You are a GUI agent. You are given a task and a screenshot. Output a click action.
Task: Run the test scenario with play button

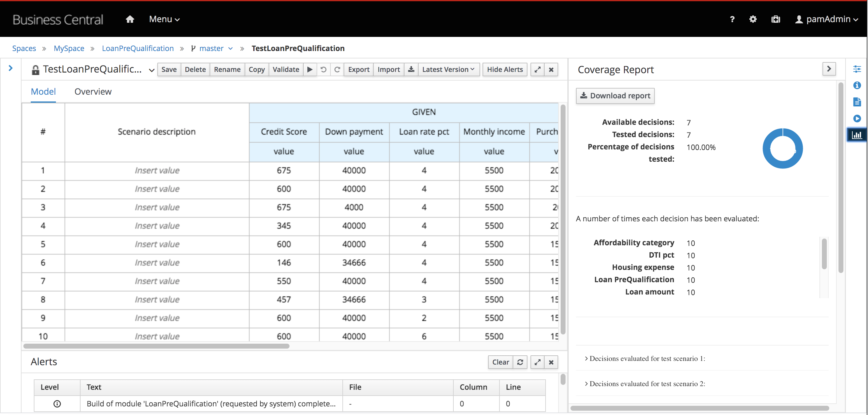pos(310,69)
